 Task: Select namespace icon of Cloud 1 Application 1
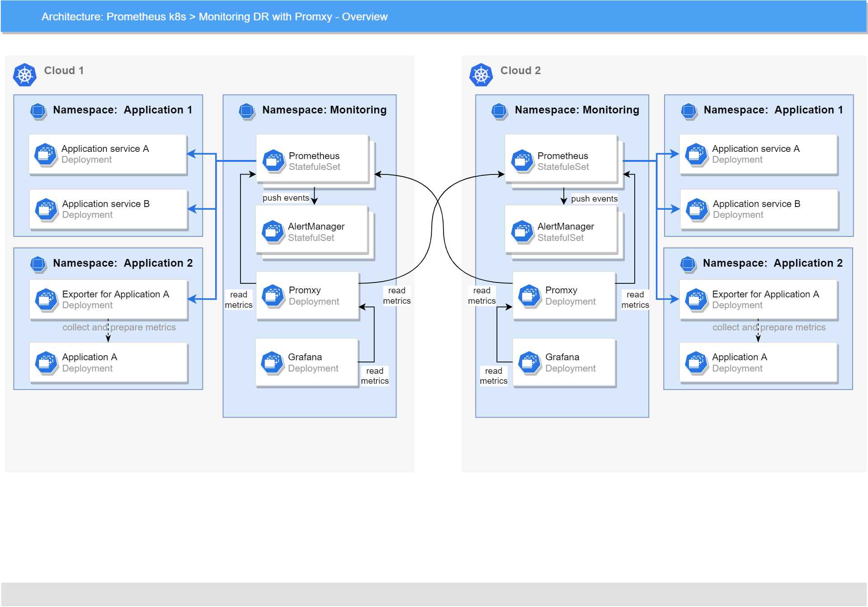click(38, 111)
